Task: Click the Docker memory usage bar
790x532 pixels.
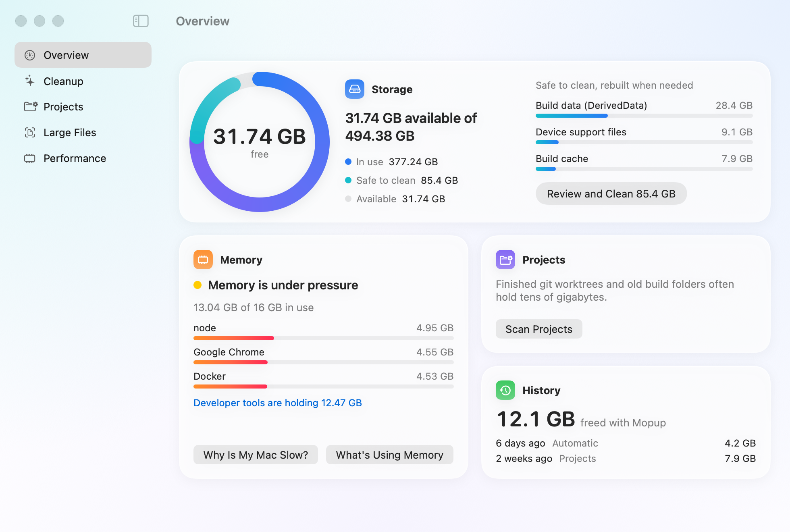Action: pyautogui.click(x=324, y=387)
